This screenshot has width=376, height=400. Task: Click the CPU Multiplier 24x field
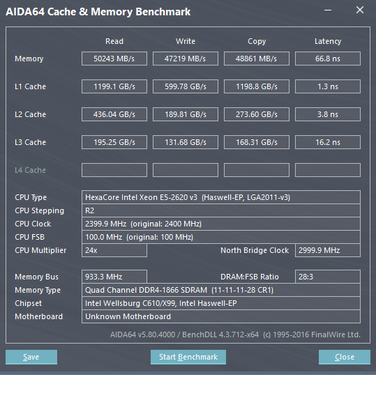[114, 250]
